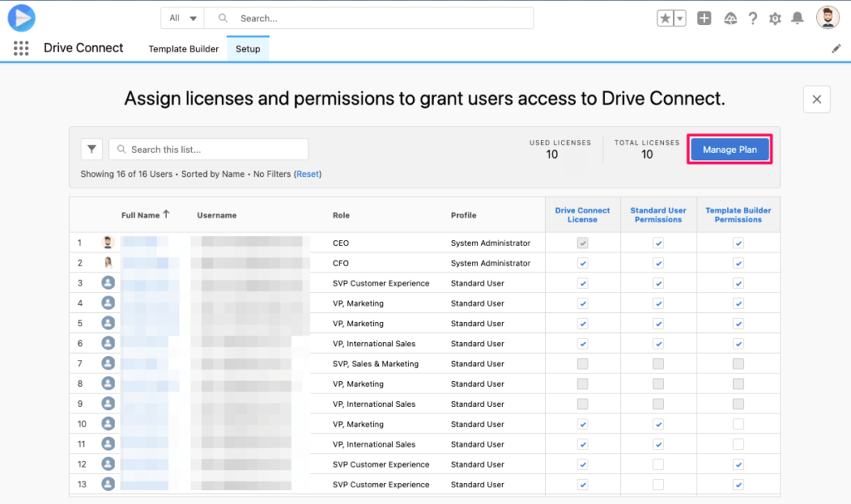Click the pencil edit navigation icon
Image resolution: width=851 pixels, height=504 pixels.
[x=836, y=49]
